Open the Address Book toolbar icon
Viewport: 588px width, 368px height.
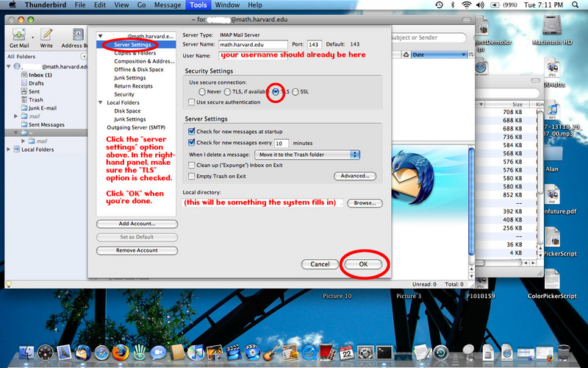click(x=73, y=38)
